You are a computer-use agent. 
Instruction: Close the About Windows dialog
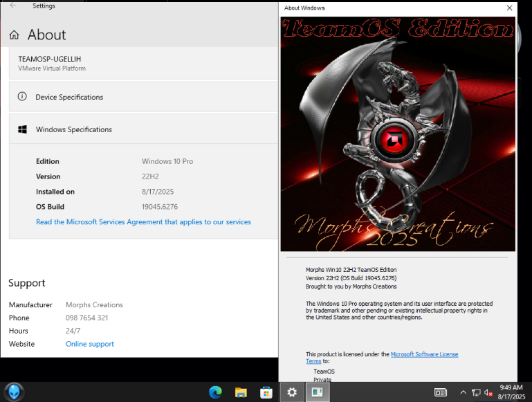point(509,8)
